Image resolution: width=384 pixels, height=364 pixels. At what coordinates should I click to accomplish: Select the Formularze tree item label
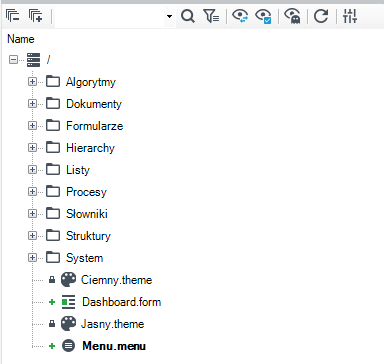[x=95, y=126]
